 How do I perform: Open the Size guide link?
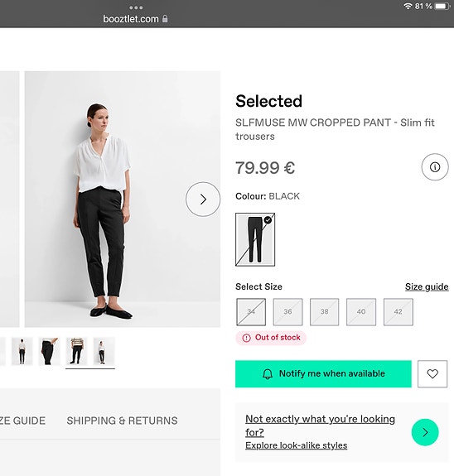[427, 286]
